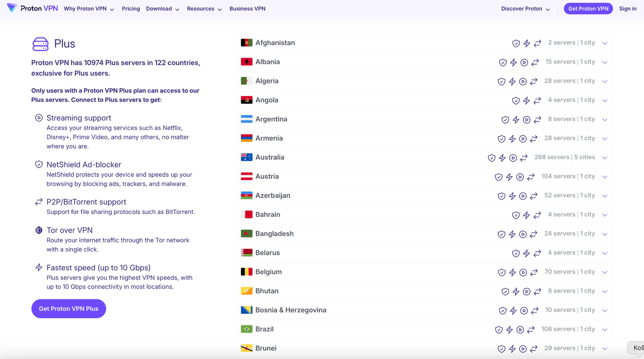
Task: Click the shield icon in Armenia row
Action: [x=502, y=139]
